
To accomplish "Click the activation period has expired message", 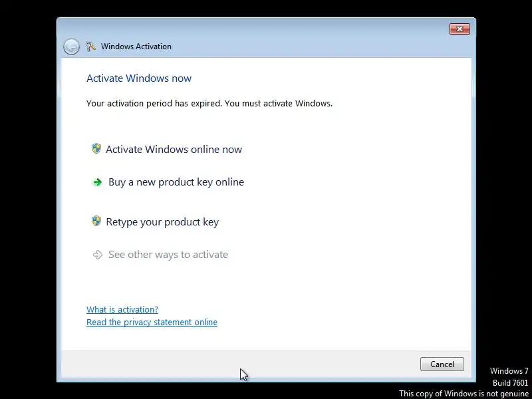I will point(209,104).
